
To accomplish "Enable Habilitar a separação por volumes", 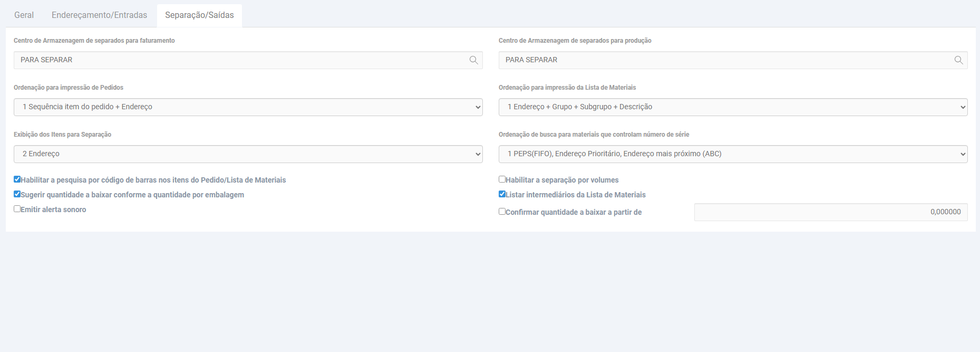I will tap(502, 179).
